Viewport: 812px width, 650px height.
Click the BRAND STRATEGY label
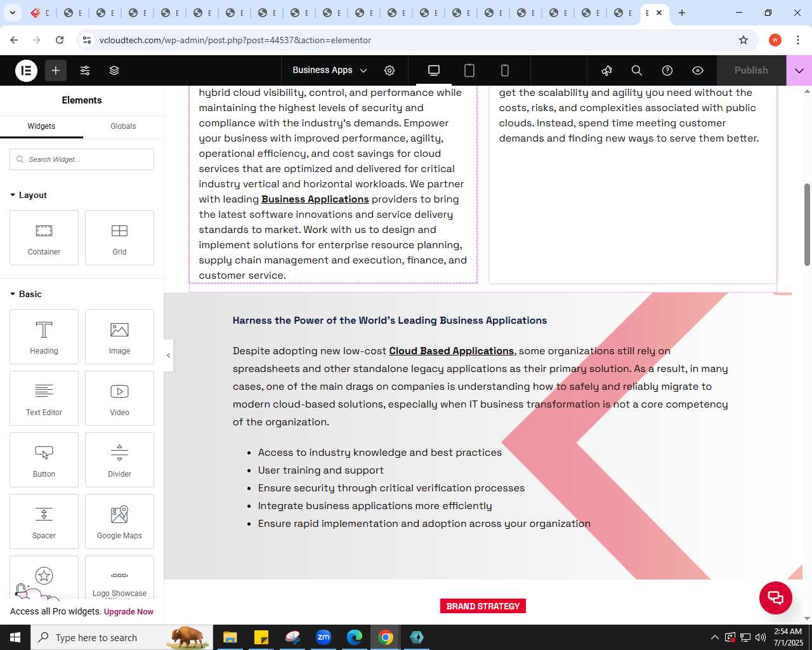pyautogui.click(x=483, y=606)
